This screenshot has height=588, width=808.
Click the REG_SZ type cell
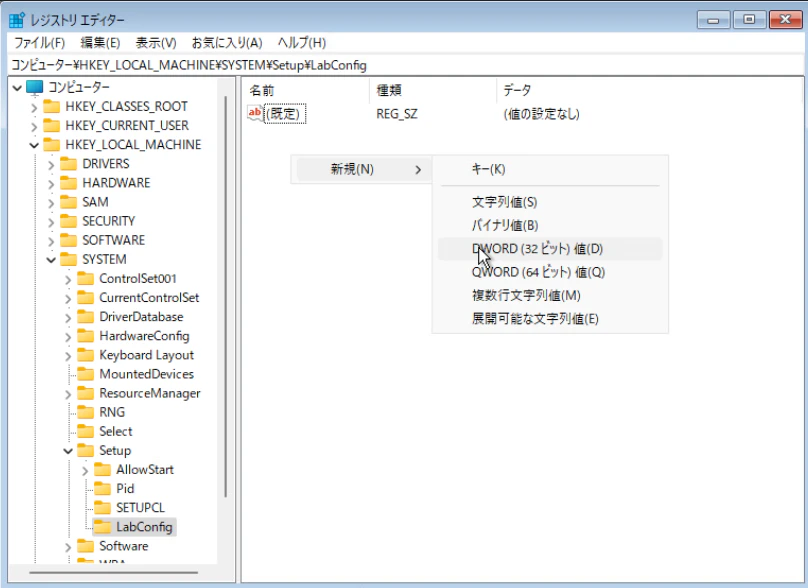(397, 114)
